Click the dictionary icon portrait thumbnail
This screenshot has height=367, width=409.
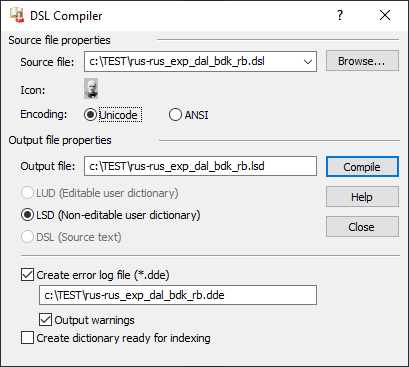pyautogui.click(x=91, y=88)
